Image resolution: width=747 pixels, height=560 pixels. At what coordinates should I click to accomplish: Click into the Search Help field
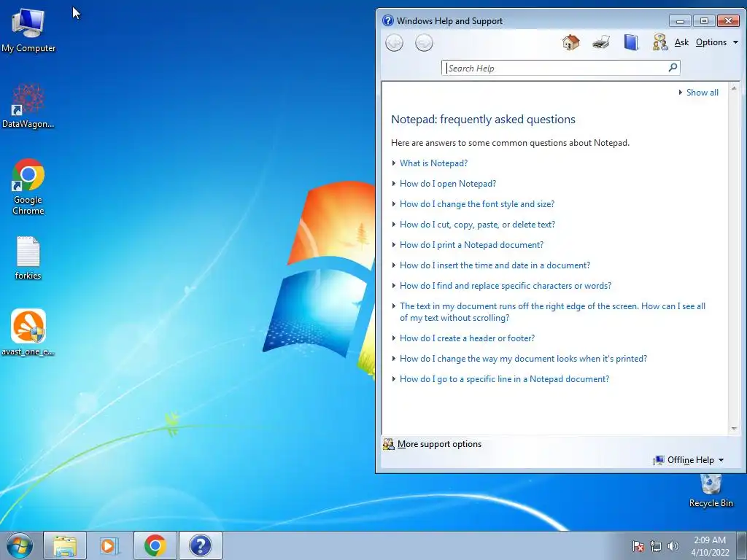pos(556,68)
